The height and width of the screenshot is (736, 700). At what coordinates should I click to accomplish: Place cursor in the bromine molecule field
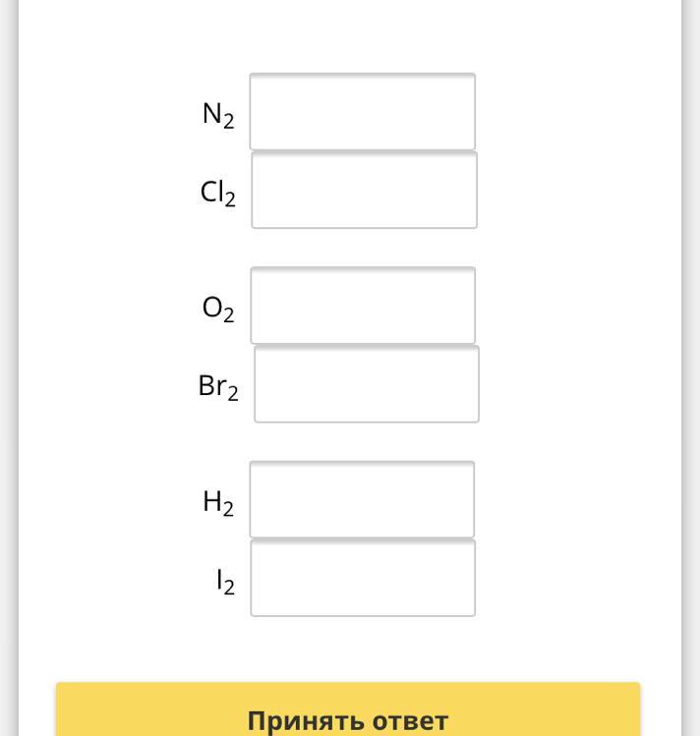pos(367,384)
